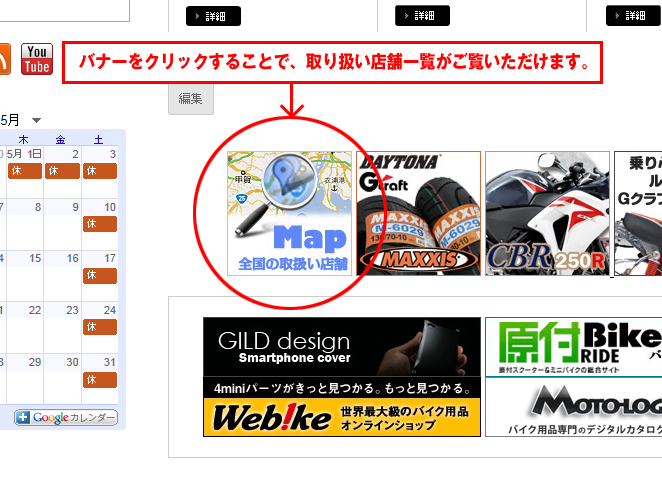Open the 休 event on May 1

point(25,171)
